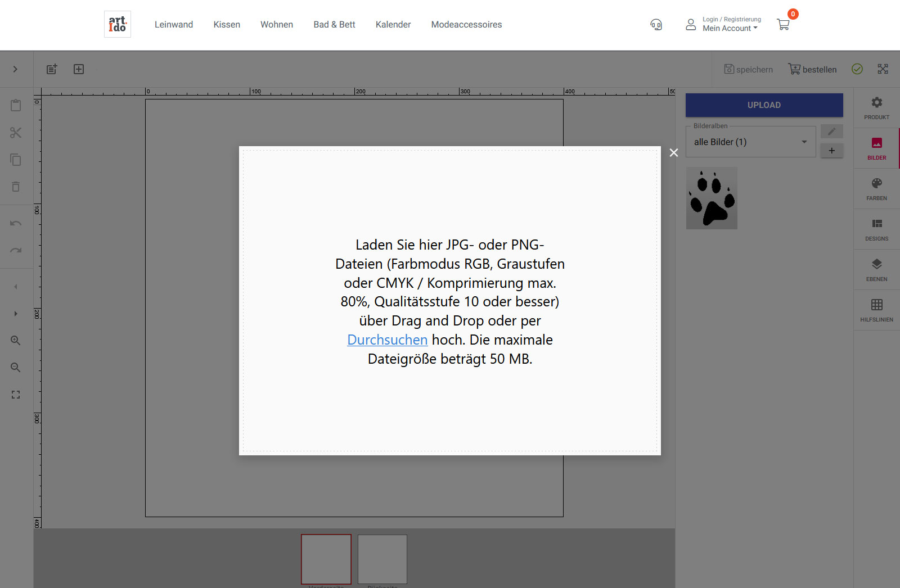Open the HILFSLINIEN grid tab

pyautogui.click(x=876, y=310)
